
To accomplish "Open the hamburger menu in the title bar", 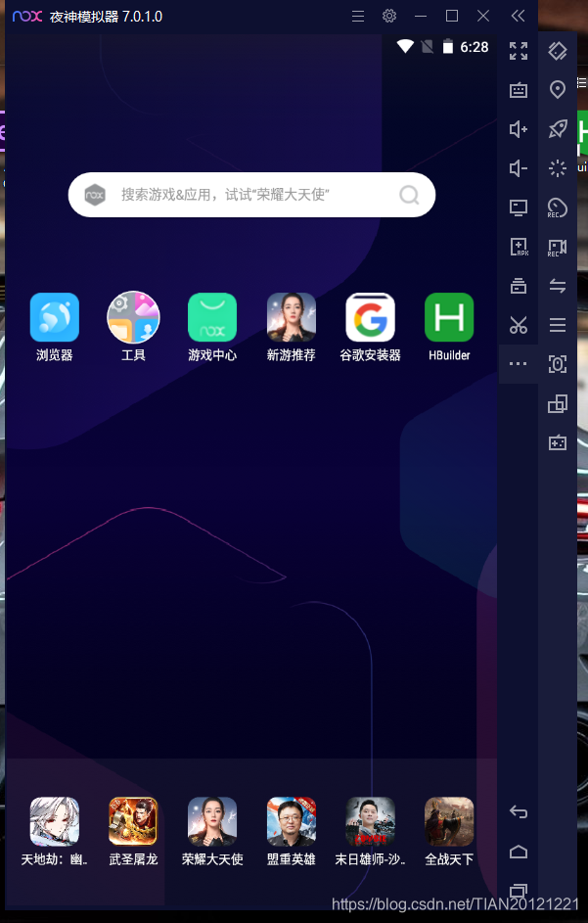I will tap(358, 17).
